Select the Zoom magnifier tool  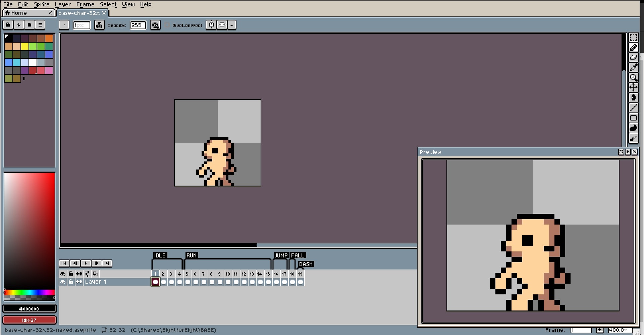[633, 78]
